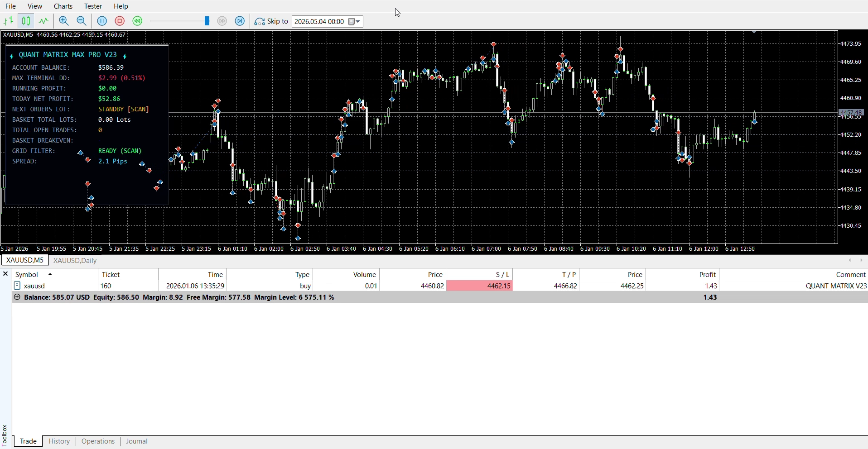This screenshot has height=449, width=868.
Task: Step forward with the blue next-tick icon
Action: coord(240,21)
